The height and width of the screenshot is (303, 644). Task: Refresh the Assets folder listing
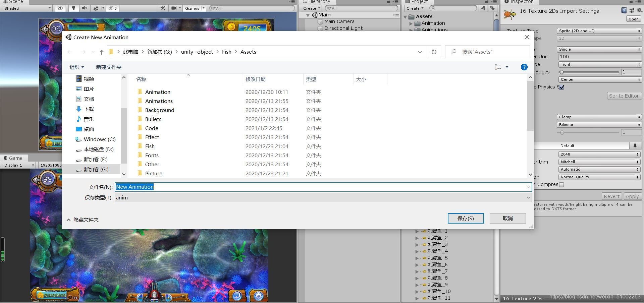(x=434, y=52)
